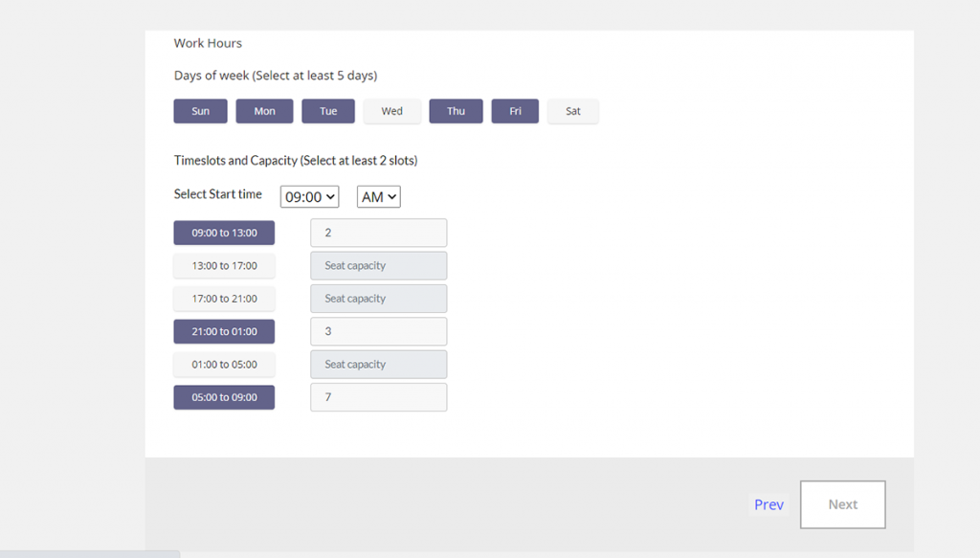Select the 01:00 to 05:00 timeslot
Screen dimensions: 980x558
point(224,365)
